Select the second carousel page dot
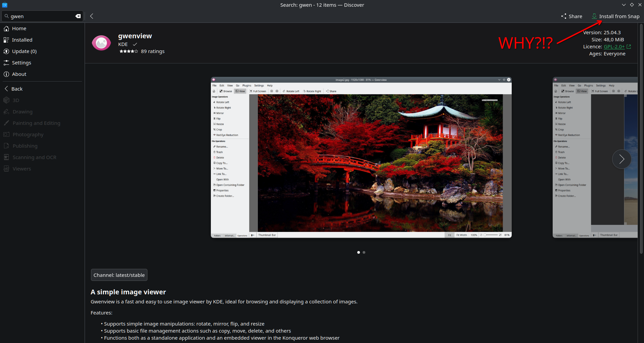 coord(364,252)
